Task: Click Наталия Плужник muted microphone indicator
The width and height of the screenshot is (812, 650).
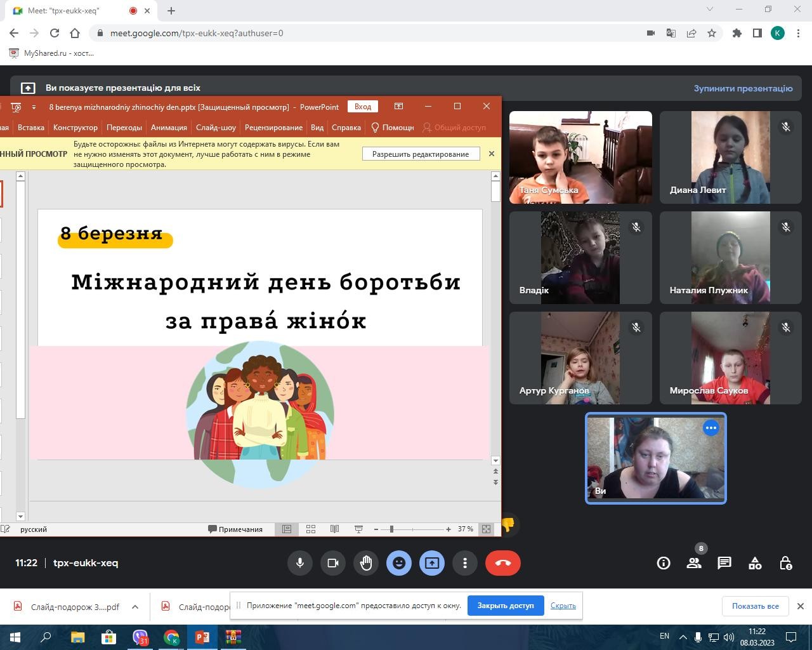Action: tap(786, 227)
